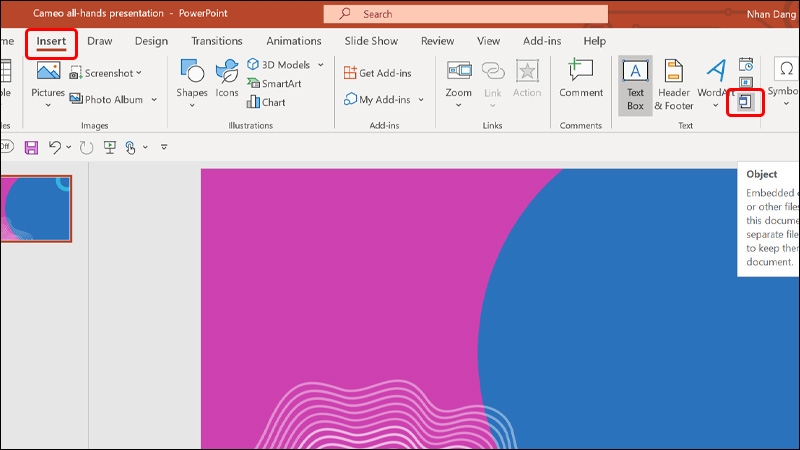Image resolution: width=800 pixels, height=450 pixels.
Task: Switch to the Insert tab
Action: [x=51, y=41]
